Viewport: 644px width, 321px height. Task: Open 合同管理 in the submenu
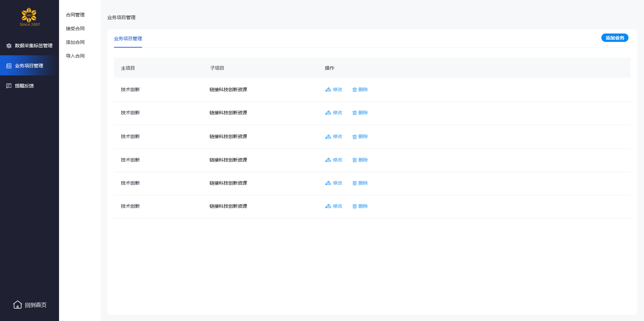pyautogui.click(x=75, y=15)
